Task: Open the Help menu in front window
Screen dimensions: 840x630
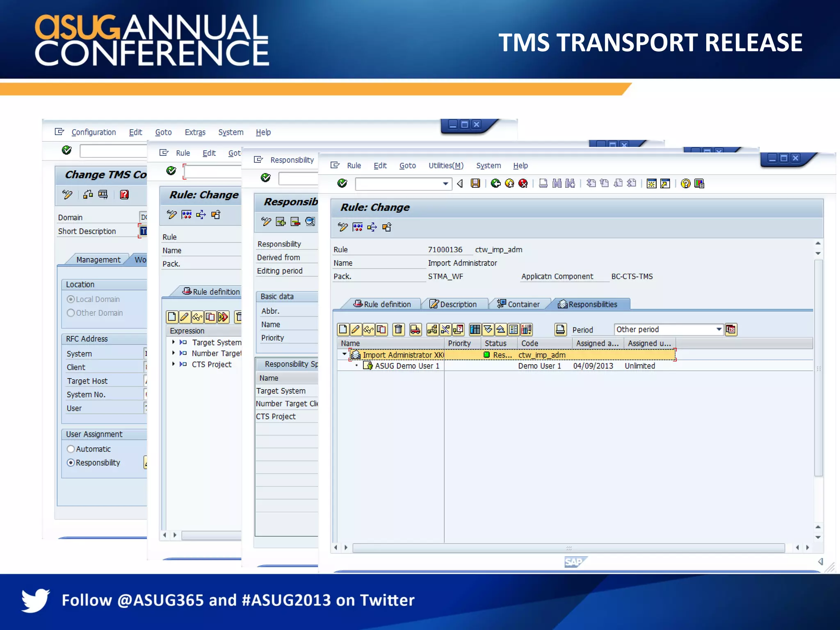Action: coord(520,166)
